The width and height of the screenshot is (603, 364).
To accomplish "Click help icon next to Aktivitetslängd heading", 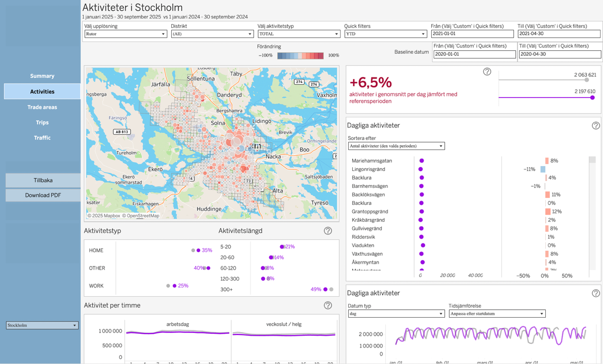I will click(328, 231).
